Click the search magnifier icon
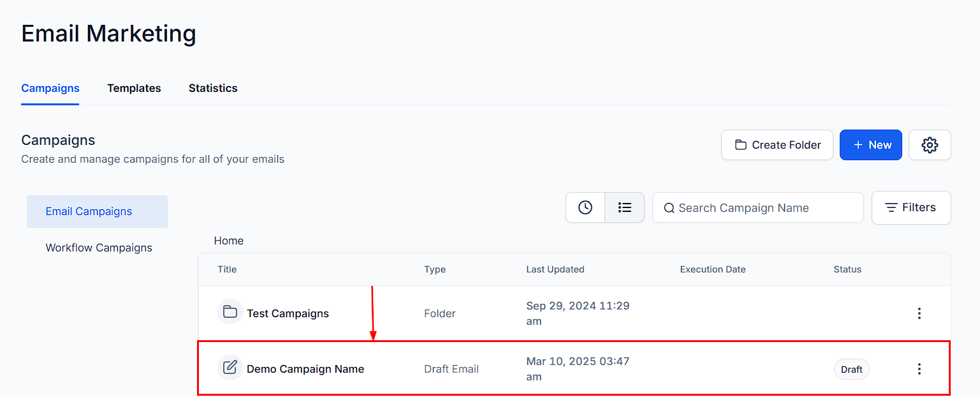Image resolution: width=980 pixels, height=397 pixels. tap(669, 208)
